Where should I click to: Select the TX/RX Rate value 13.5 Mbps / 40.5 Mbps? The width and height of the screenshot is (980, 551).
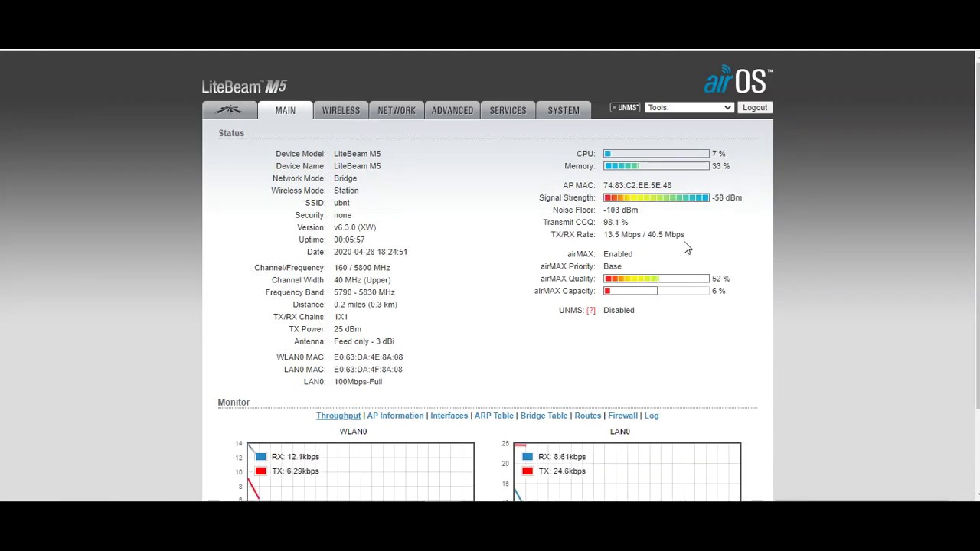point(644,234)
